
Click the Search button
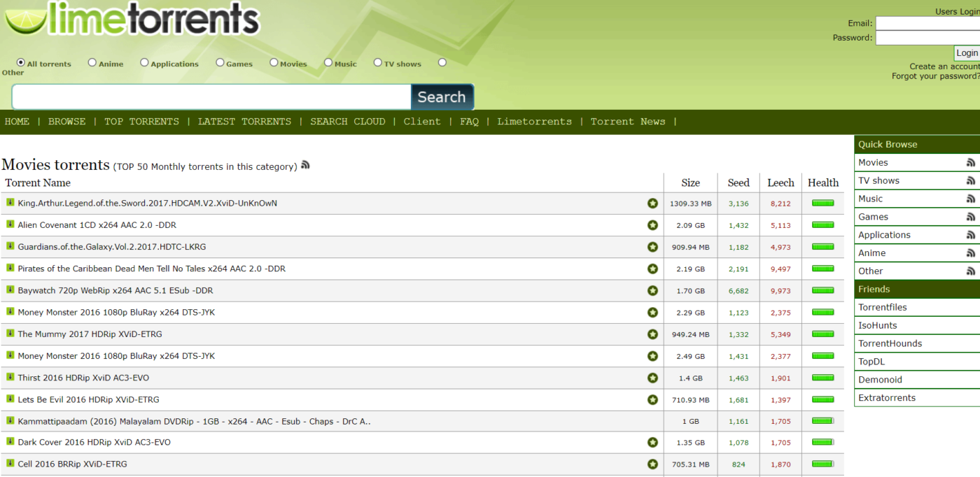442,97
